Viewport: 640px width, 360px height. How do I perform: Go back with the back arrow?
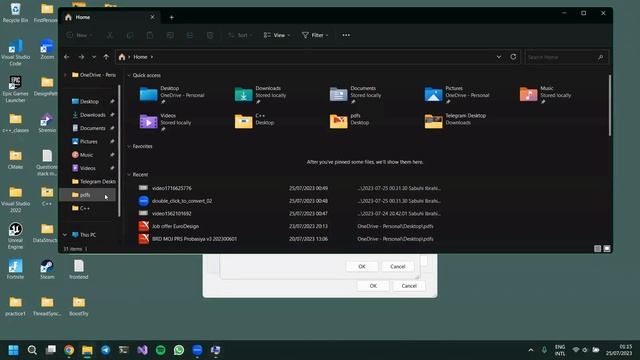pyautogui.click(x=67, y=57)
